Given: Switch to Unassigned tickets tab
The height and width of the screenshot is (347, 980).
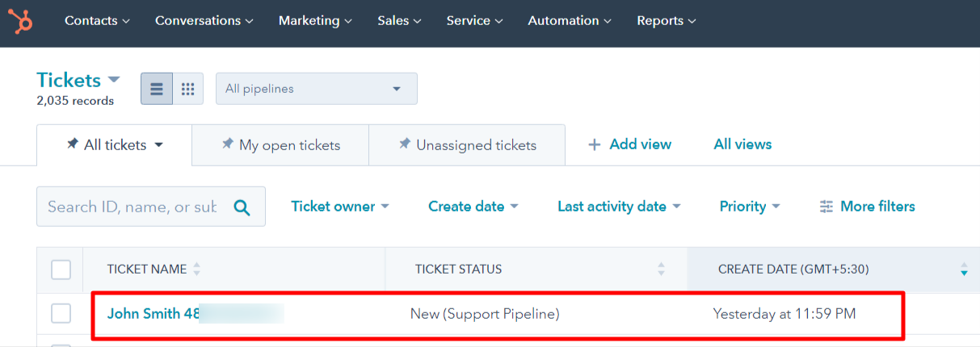Looking at the screenshot, I should click(467, 145).
